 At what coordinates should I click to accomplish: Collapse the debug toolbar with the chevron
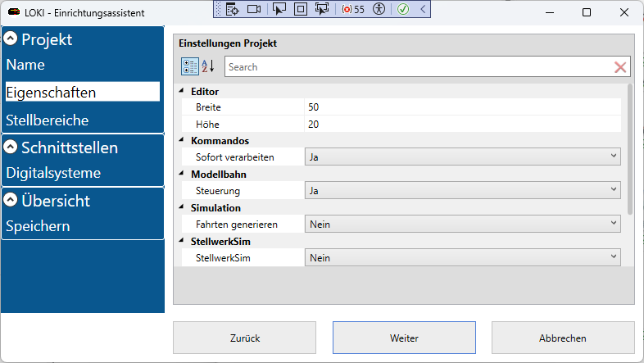tap(422, 9)
